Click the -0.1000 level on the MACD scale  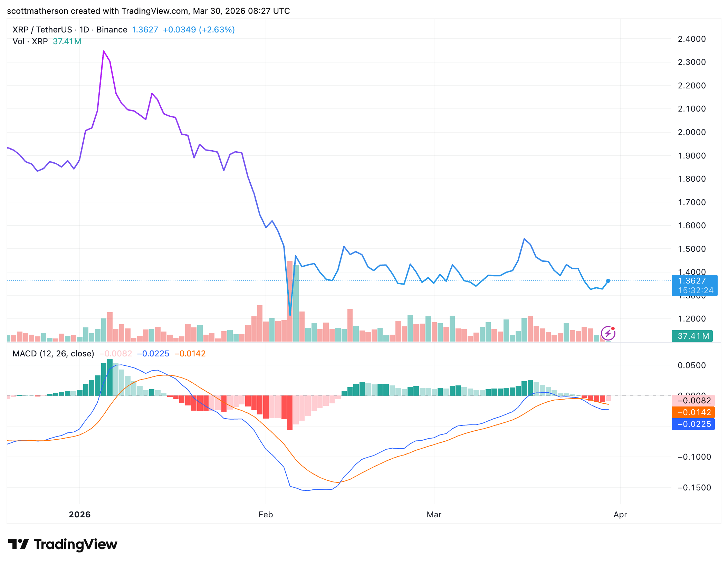click(694, 457)
